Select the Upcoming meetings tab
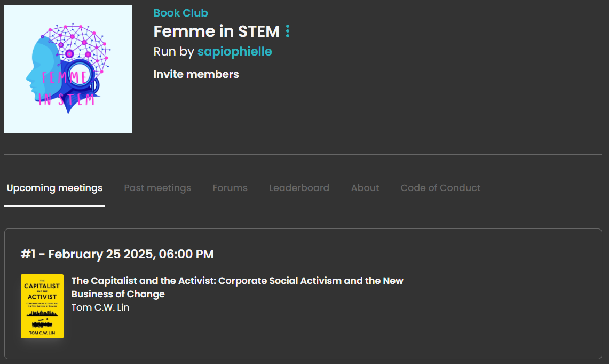The image size is (609, 364). [54, 188]
